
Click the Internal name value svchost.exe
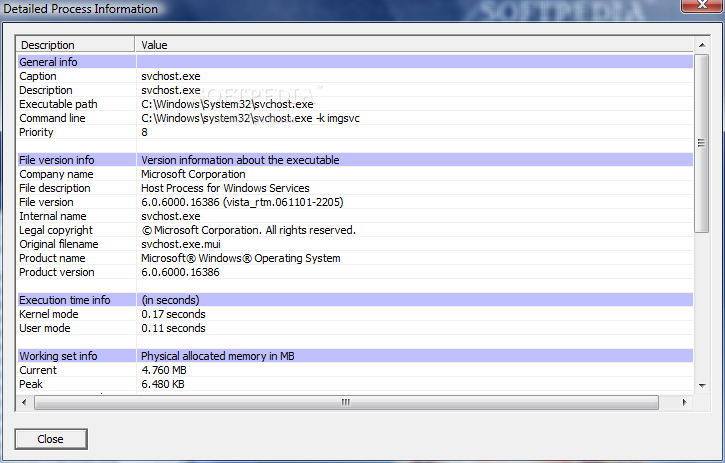171,216
